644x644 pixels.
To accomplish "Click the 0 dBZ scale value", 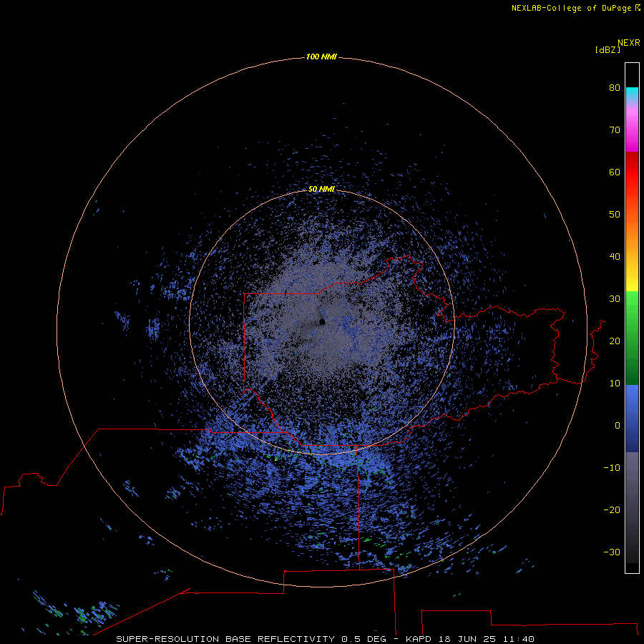I will [x=618, y=426].
